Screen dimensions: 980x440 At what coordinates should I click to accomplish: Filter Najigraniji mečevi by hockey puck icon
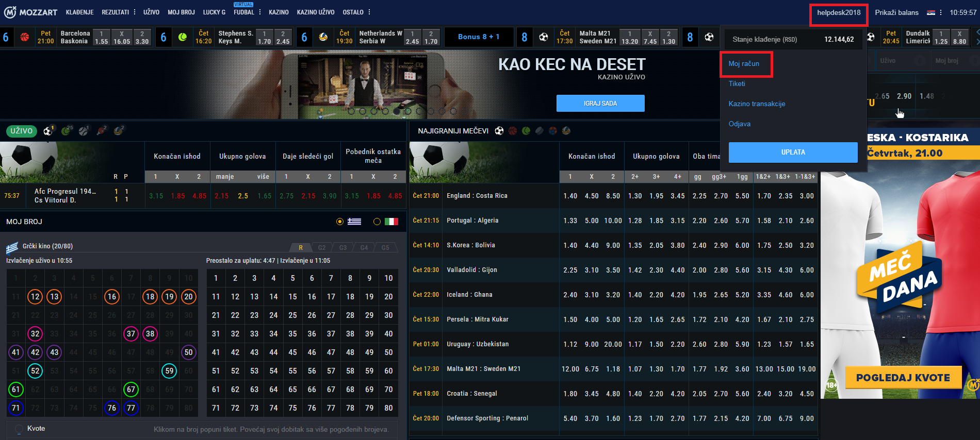540,131
